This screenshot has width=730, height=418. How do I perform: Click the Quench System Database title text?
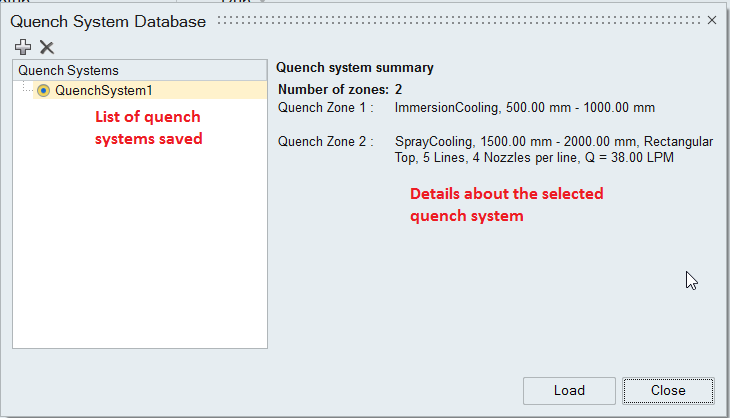108,20
